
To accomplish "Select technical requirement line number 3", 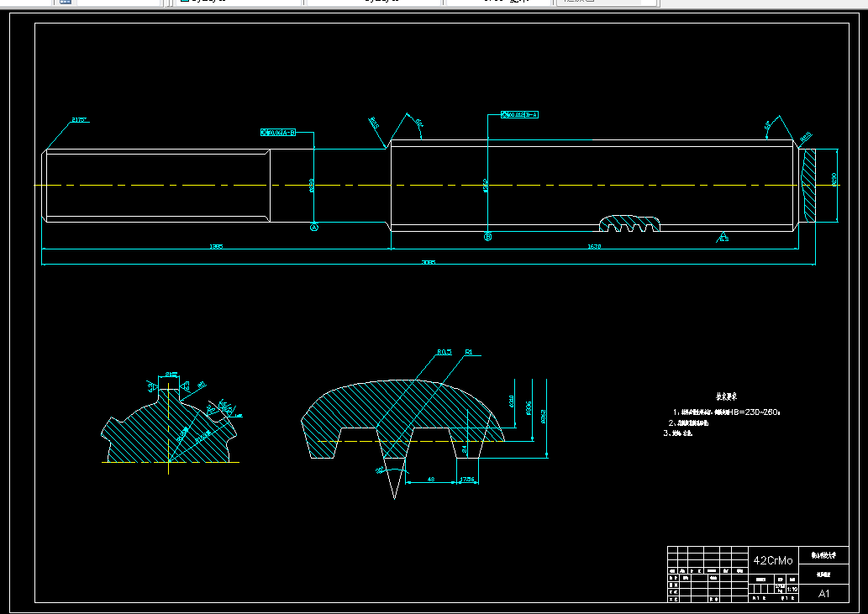I will 678,433.
